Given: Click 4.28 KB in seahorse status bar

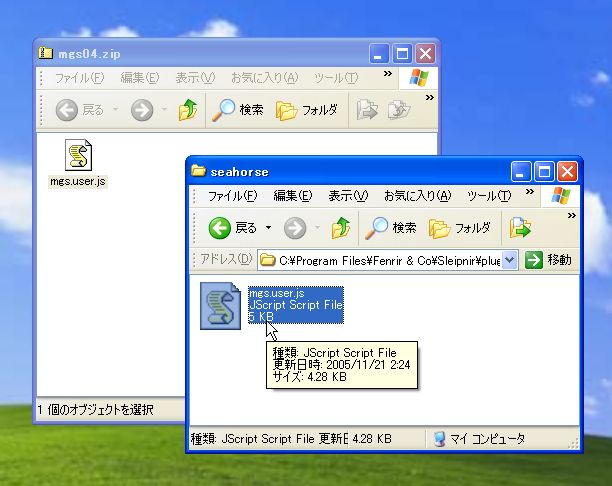Looking at the screenshot, I should (372, 439).
